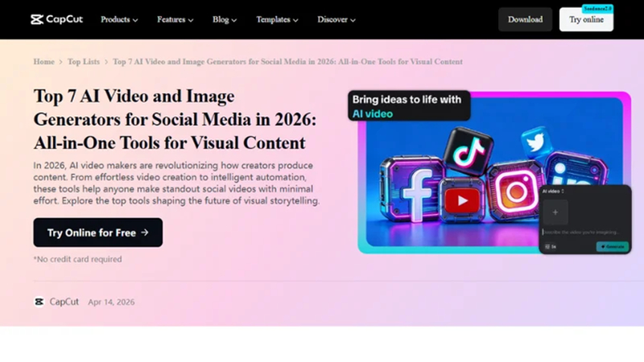Click the Instagram icon in the banner image

(516, 190)
